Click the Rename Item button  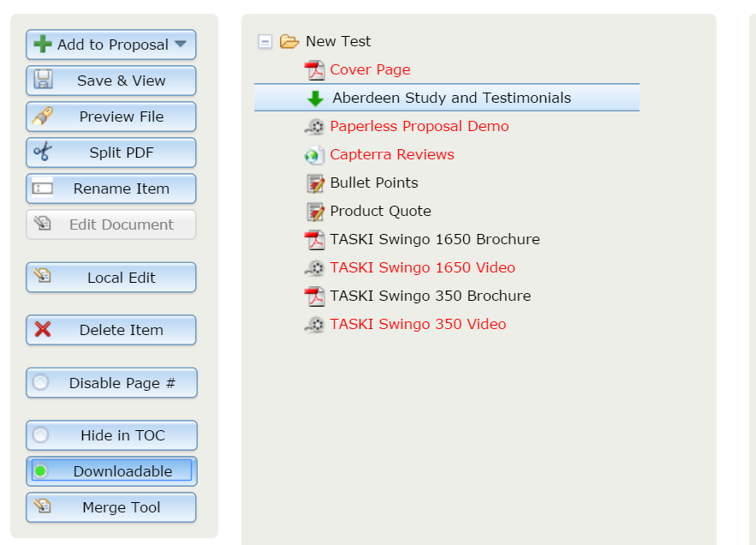tap(111, 189)
